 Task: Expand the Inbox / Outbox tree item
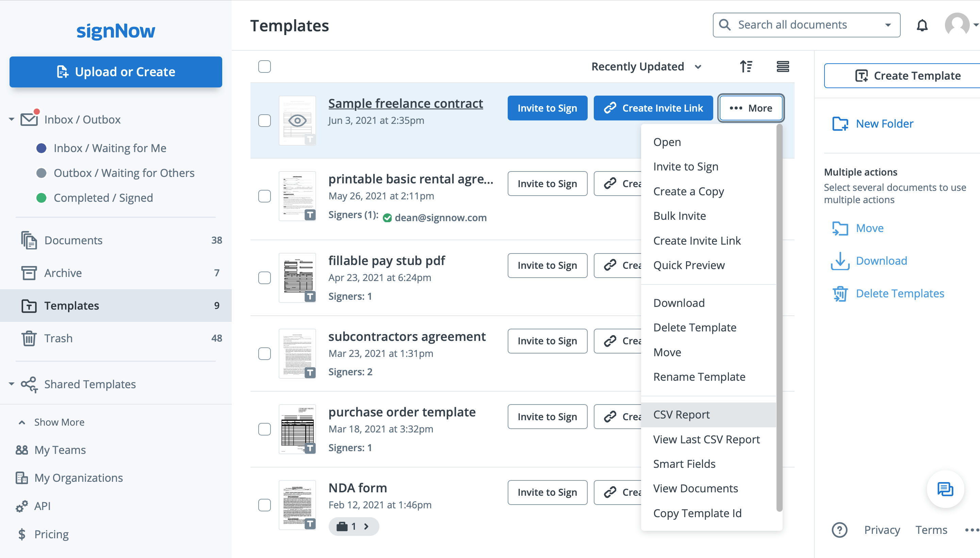12,120
